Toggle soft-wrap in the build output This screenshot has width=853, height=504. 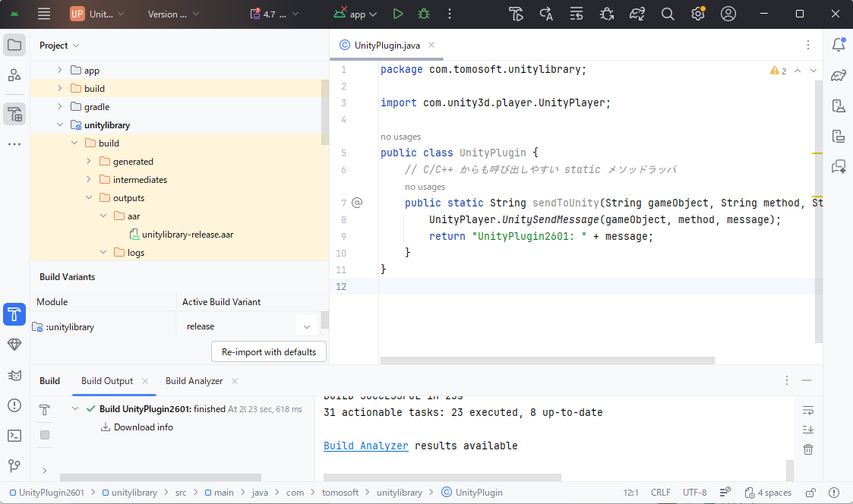[x=808, y=410]
